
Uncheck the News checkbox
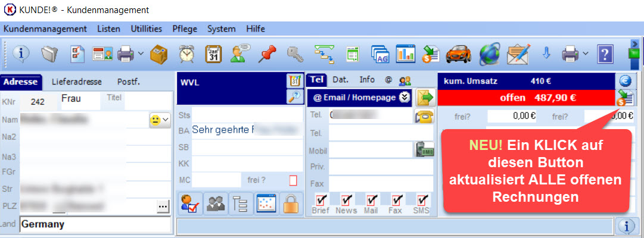click(x=346, y=199)
